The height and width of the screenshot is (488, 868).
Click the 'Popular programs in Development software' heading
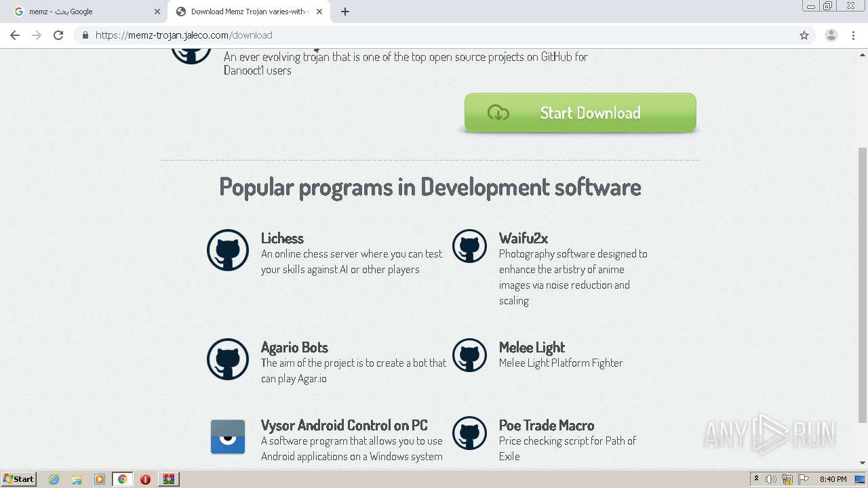click(x=430, y=186)
